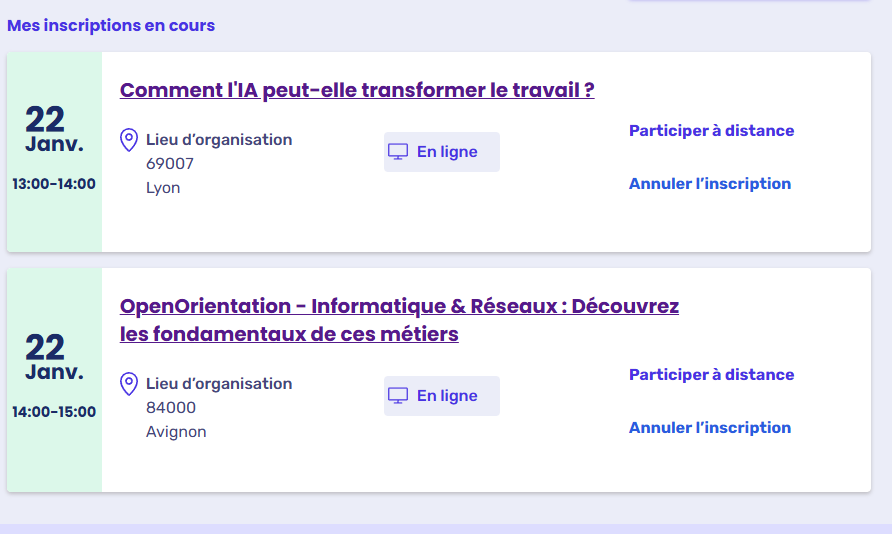Click the location pin icon for the Avignon event
The image size is (892, 534).
pos(129,384)
